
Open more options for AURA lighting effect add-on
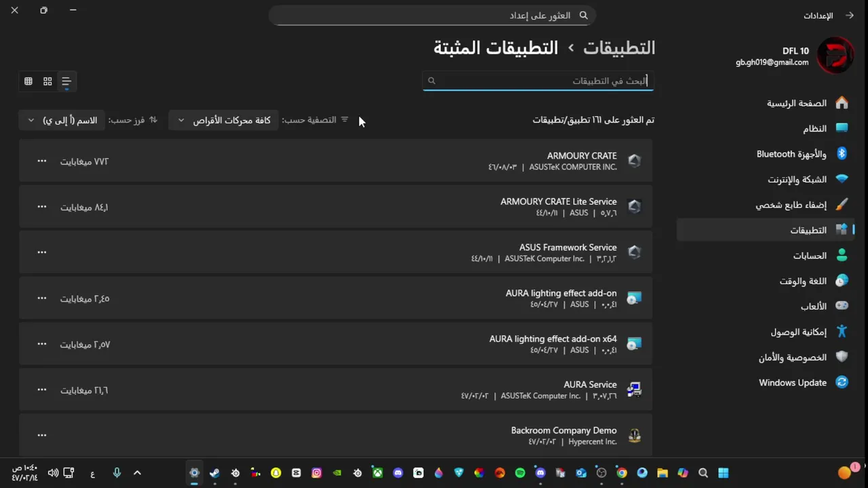pos(42,298)
